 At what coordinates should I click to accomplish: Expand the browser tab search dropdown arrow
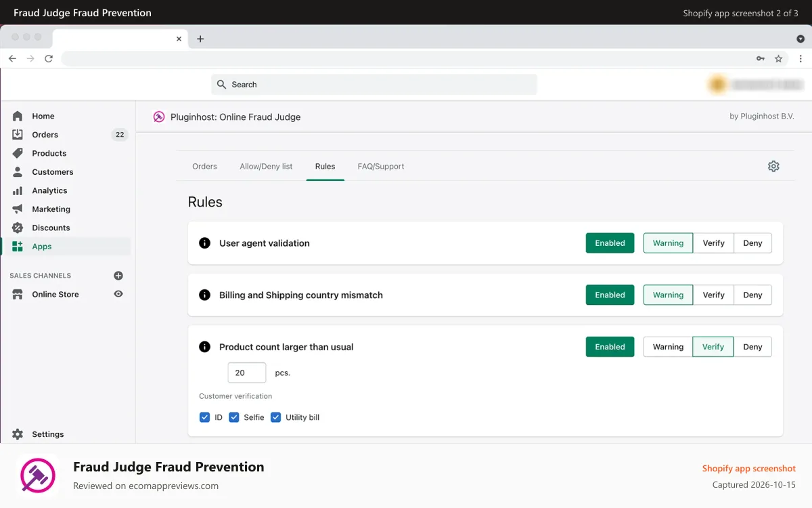click(800, 39)
